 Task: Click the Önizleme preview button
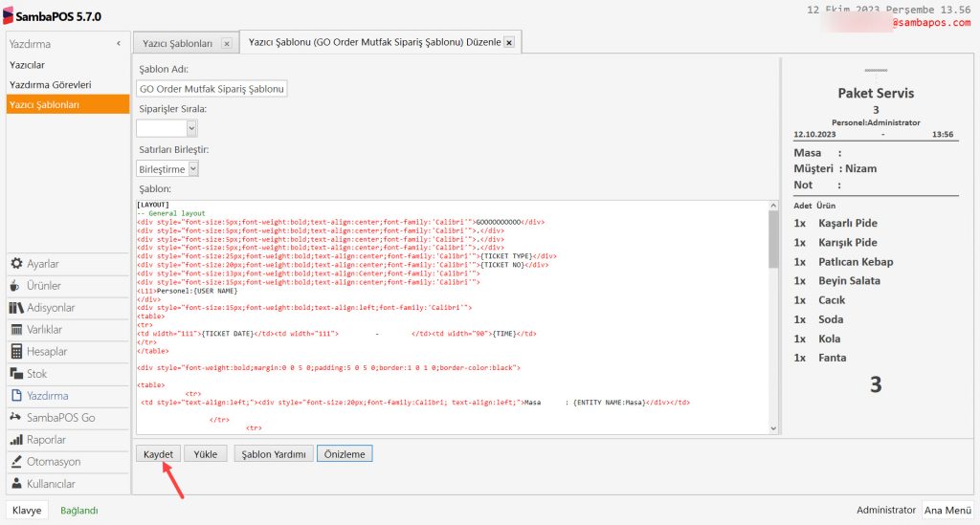click(345, 454)
